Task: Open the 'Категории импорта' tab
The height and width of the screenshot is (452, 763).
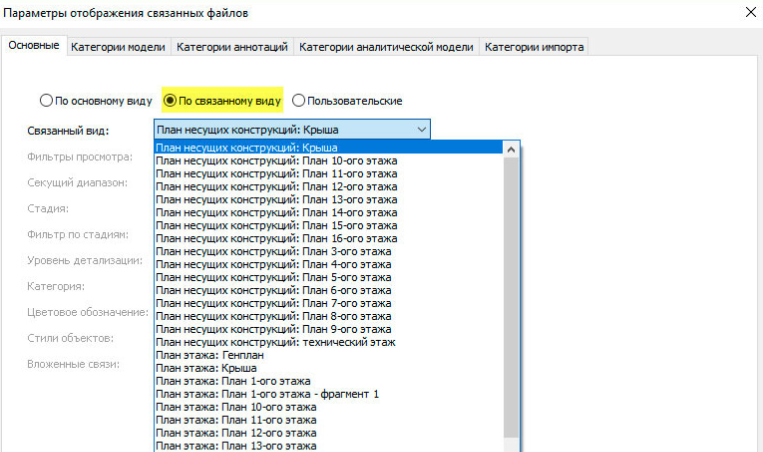Action: click(x=535, y=46)
